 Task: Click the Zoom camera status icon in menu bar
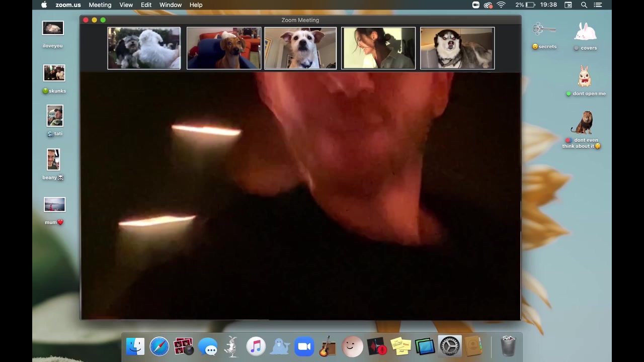[x=476, y=5]
